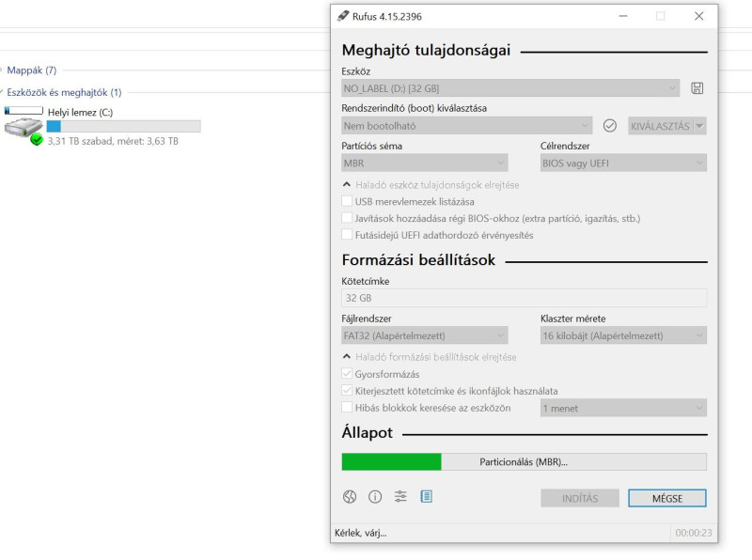
Task: Click the Kötetcímke 32 GB input field
Action: [524, 298]
